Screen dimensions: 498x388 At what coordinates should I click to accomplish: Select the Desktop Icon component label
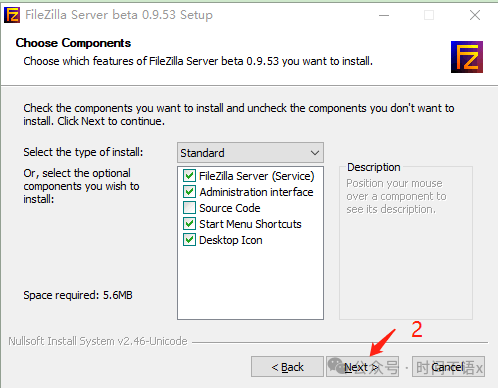231,240
